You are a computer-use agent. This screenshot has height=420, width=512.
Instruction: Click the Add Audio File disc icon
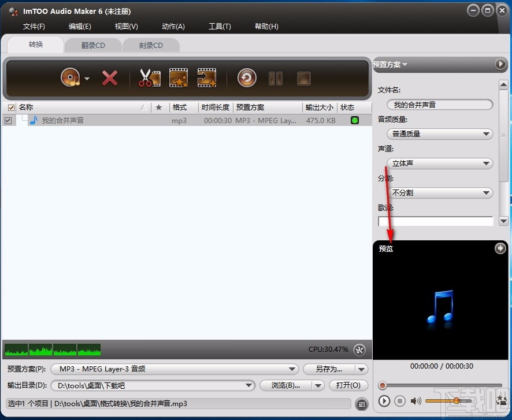[x=69, y=77]
